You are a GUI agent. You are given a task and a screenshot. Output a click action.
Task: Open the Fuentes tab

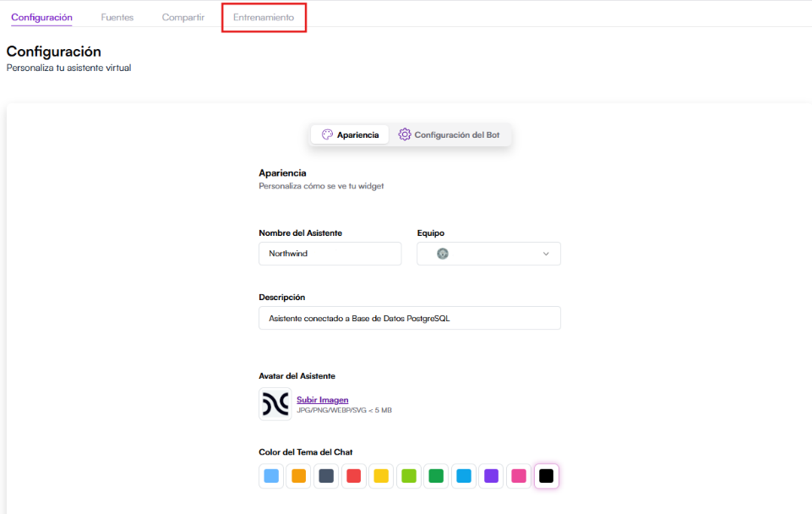pyautogui.click(x=117, y=18)
